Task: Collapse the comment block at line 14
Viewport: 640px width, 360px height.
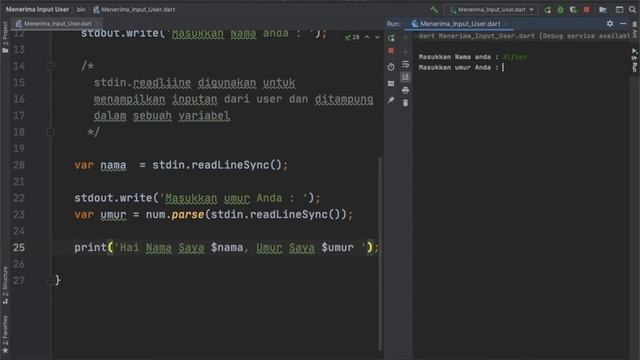Action: click(x=51, y=66)
